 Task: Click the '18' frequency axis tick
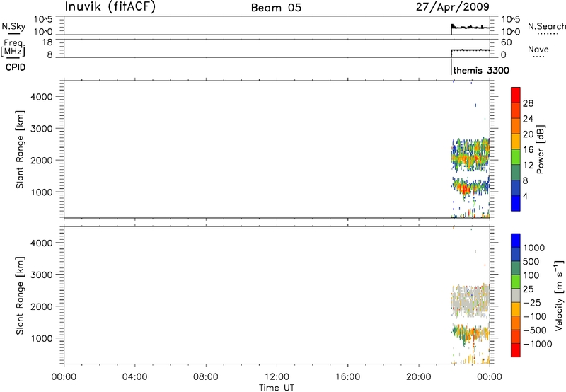(47, 42)
